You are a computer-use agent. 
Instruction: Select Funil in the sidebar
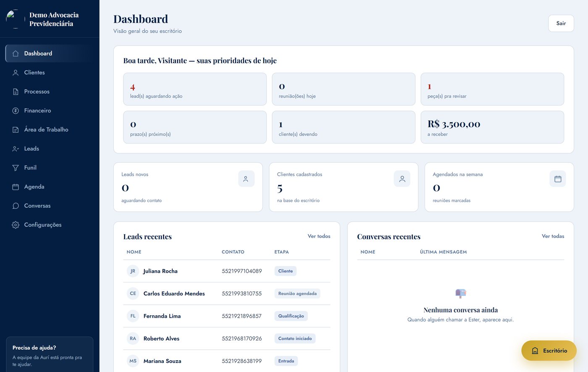tap(50, 168)
